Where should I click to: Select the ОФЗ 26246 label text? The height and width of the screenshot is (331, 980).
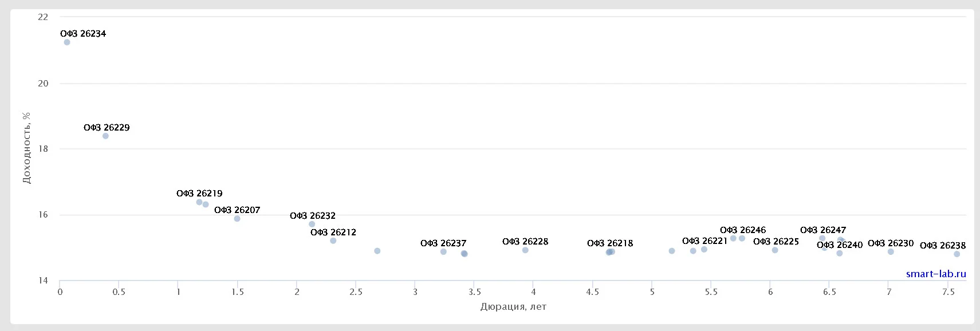pos(743,230)
